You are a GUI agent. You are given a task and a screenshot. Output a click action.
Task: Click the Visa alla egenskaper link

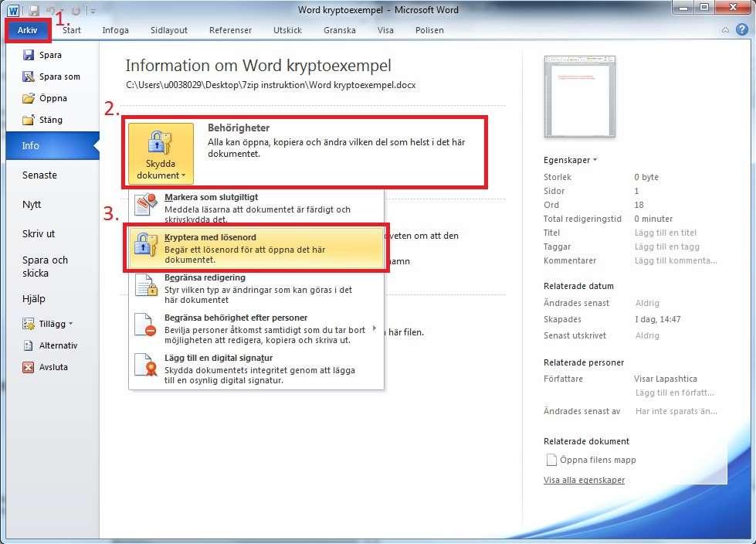584,480
